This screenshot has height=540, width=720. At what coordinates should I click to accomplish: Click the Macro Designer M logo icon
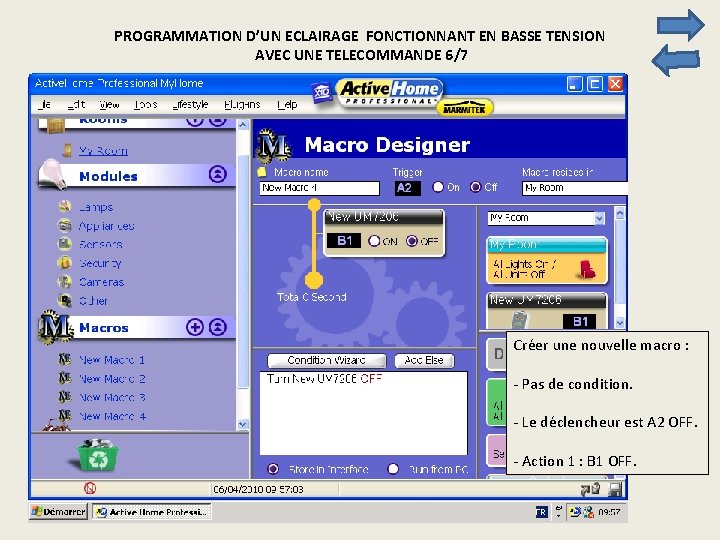(x=274, y=146)
